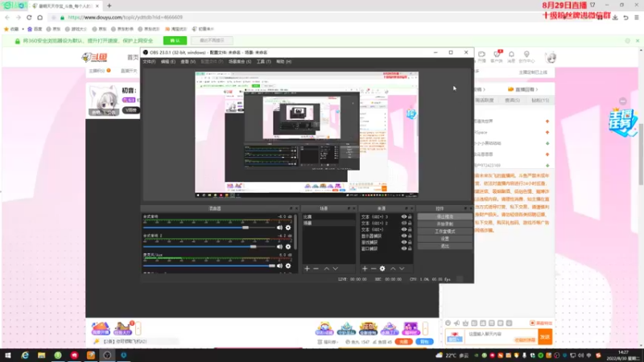Image resolution: width=644 pixels, height=362 pixels.
Task: Toggle visibility of 游戏捕获 source
Action: pos(404,242)
